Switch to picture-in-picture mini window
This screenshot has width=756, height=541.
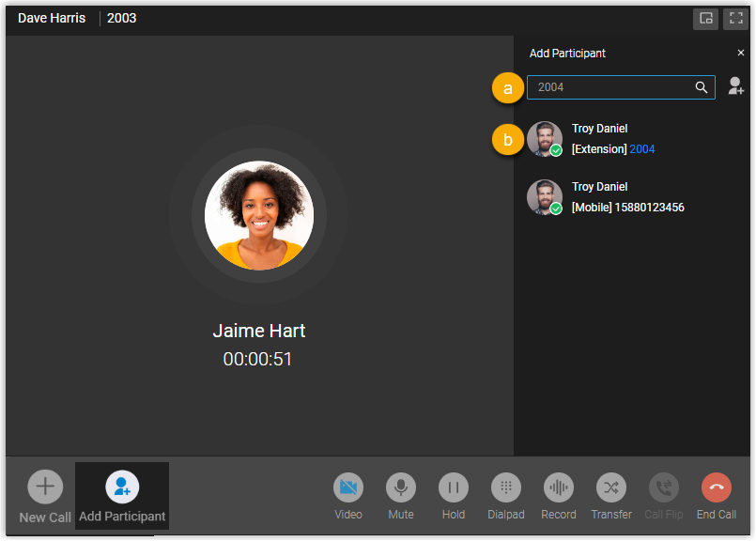[705, 19]
